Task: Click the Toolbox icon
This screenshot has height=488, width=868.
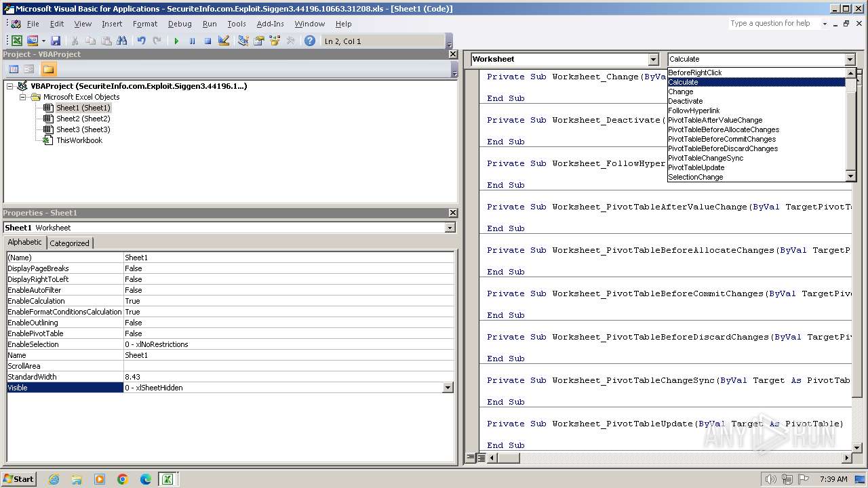Action: (290, 41)
